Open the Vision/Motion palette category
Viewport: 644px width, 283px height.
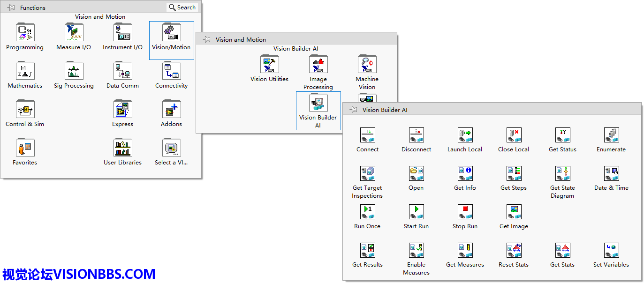(x=171, y=33)
